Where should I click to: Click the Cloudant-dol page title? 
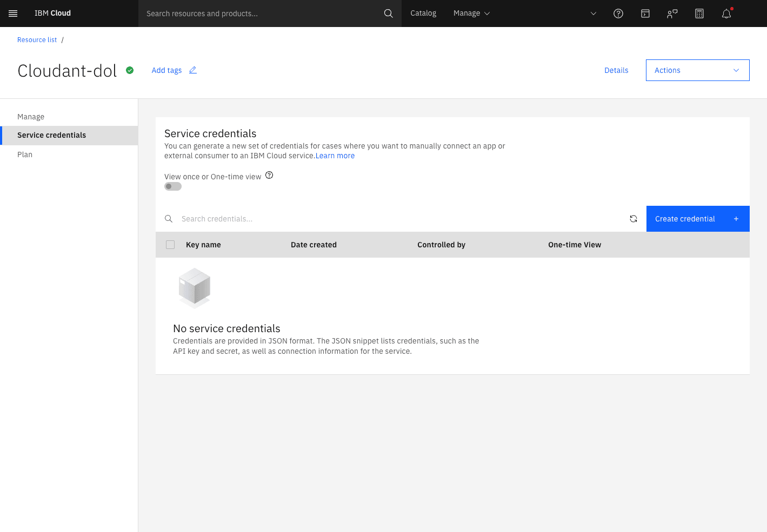tap(67, 71)
